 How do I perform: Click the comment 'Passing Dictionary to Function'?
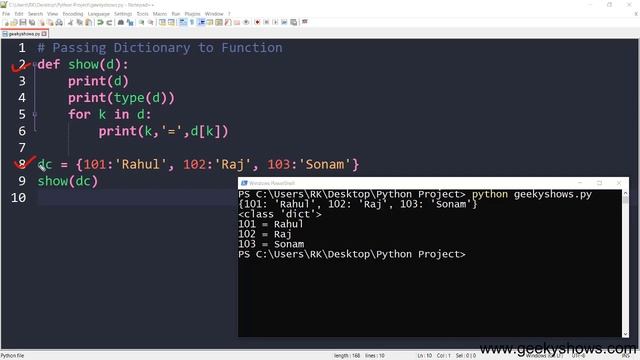pyautogui.click(x=167, y=48)
